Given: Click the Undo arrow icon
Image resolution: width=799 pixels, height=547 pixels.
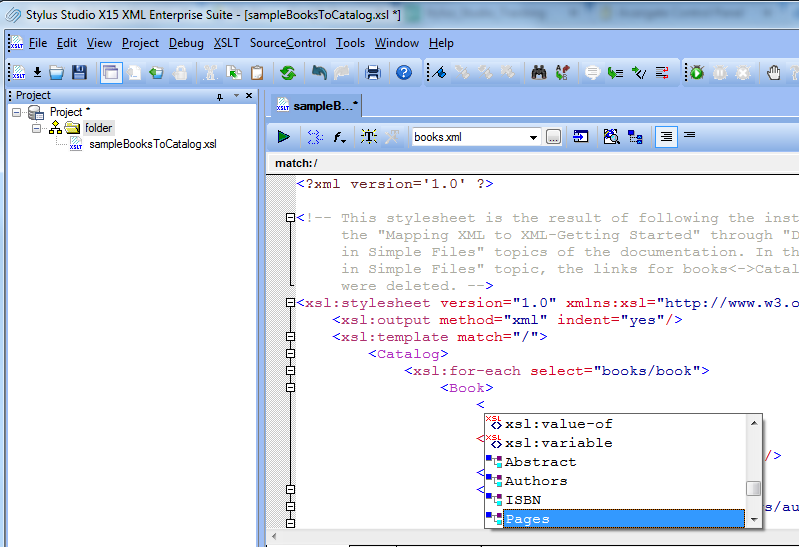Looking at the screenshot, I should point(319,72).
